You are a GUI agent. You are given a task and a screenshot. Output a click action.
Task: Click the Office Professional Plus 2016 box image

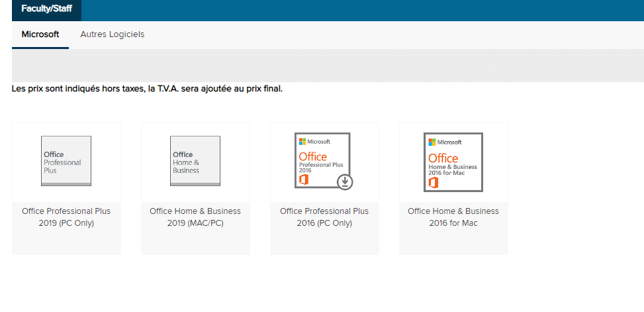[x=324, y=161]
